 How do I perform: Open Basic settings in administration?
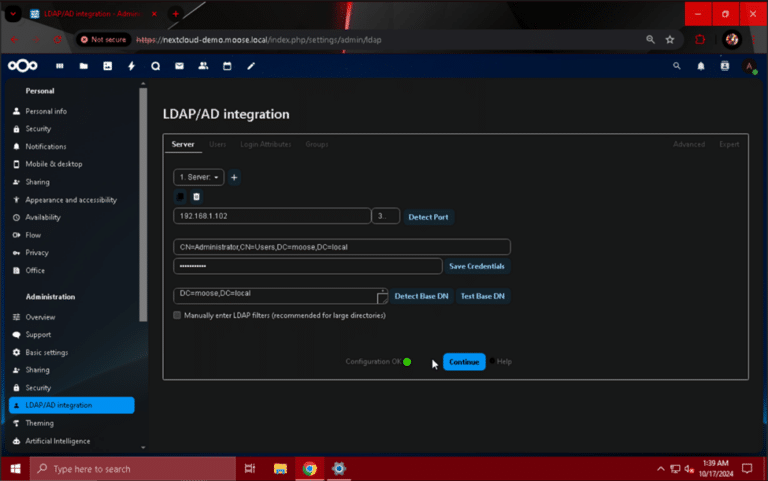tap(47, 353)
